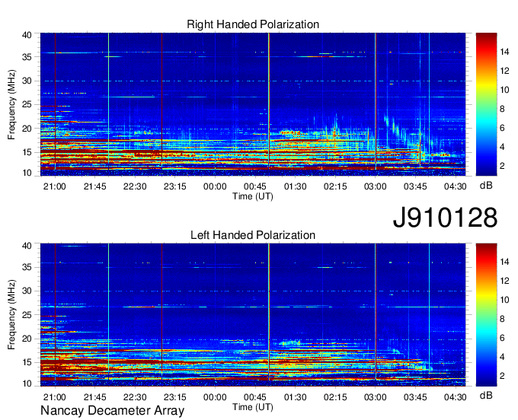The width and height of the screenshot is (518, 420).
Task: Click 30 MHz tick on upper plot axis
Action: [27, 81]
